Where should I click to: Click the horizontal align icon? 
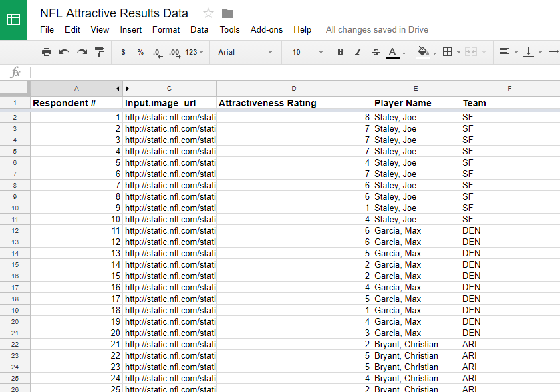(x=505, y=52)
